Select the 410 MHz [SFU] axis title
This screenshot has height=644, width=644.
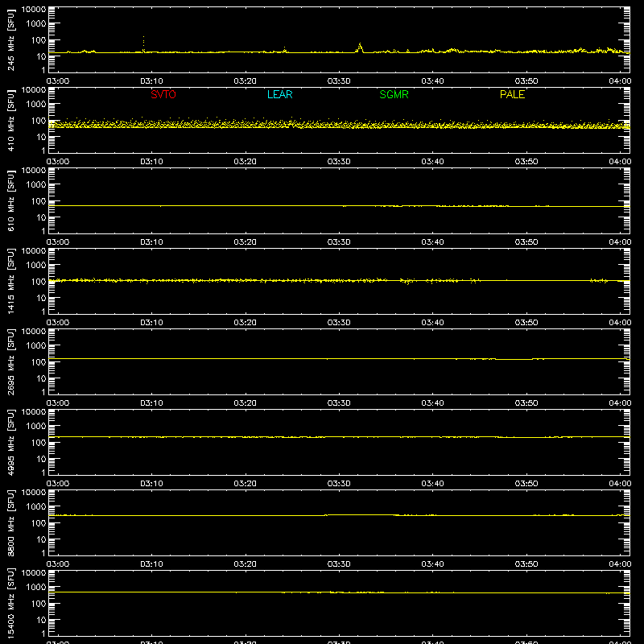pos(11,120)
